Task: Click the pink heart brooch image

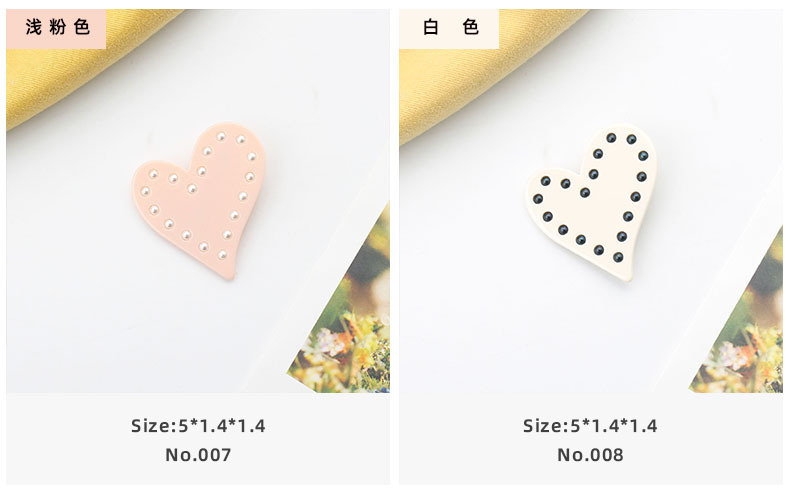Action: pyautogui.click(x=199, y=201)
